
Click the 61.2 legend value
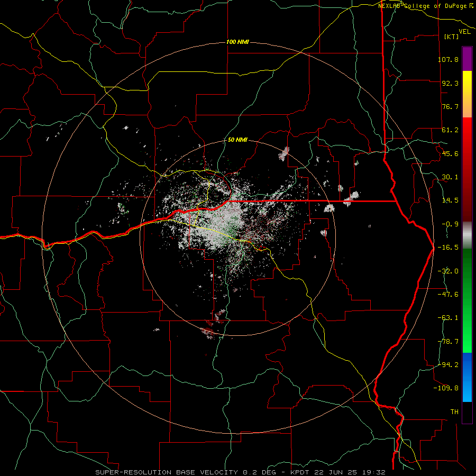[450, 130]
